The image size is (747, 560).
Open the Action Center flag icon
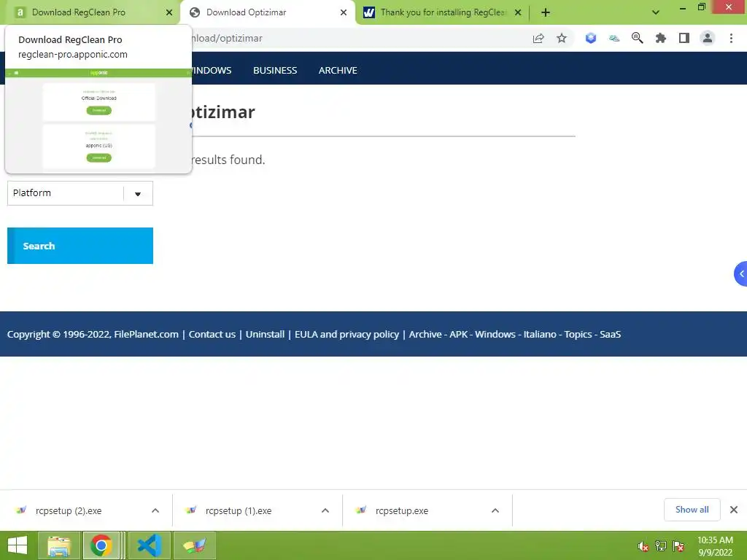(x=678, y=546)
